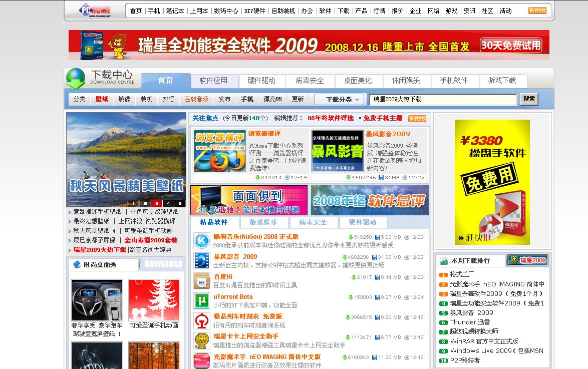Click the 暴风影音 green logo thumbnail
The image size is (588, 369).
click(338, 151)
